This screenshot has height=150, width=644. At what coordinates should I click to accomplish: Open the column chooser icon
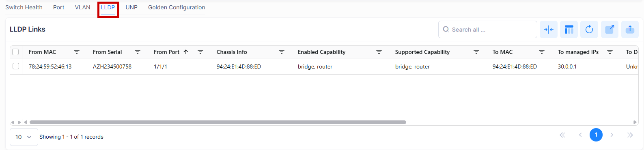point(569,29)
